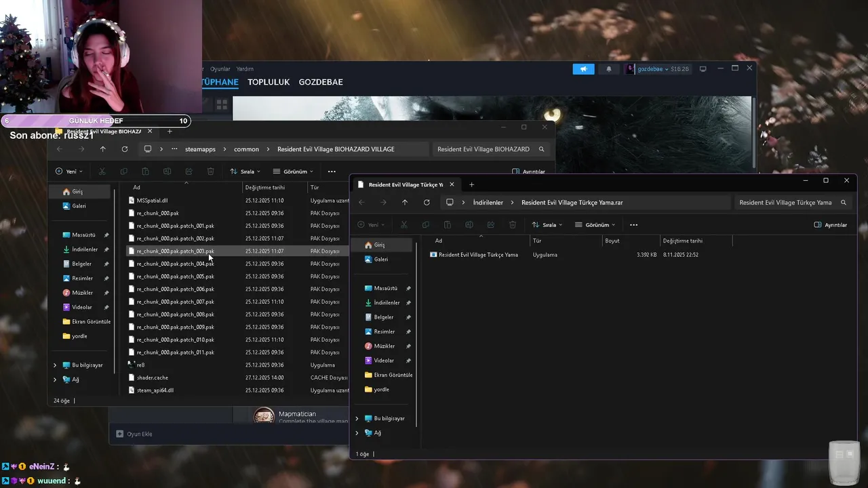This screenshot has width=868, height=488.
Task: Expand Bu bilgisayar in BIOHAZARD VILLAGE sidebar
Action: pyautogui.click(x=55, y=365)
